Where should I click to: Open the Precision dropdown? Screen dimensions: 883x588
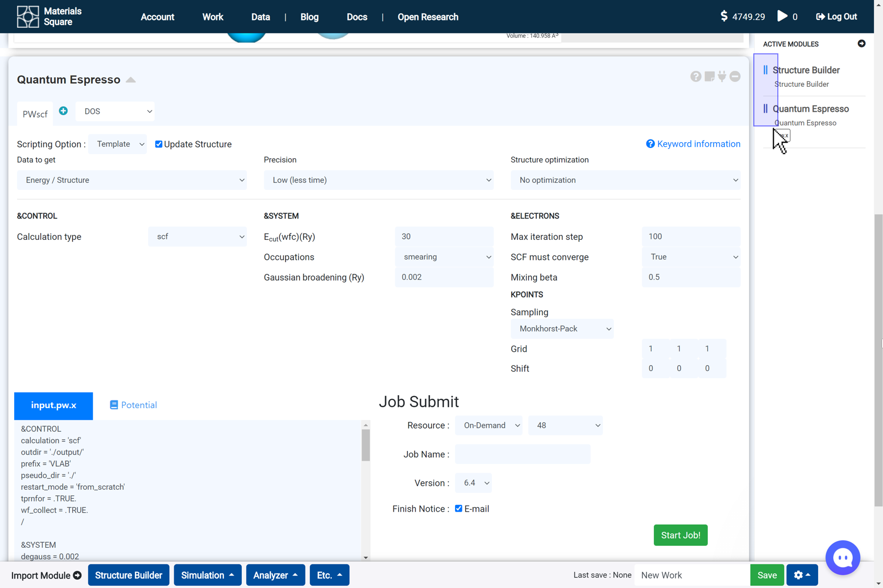click(x=378, y=180)
